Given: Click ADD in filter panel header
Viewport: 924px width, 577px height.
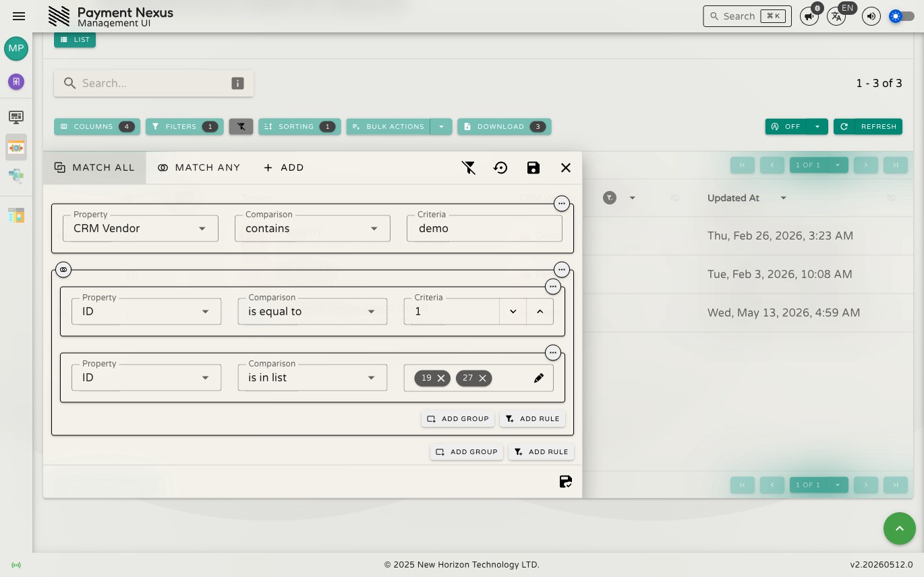Looking at the screenshot, I should 284,167.
